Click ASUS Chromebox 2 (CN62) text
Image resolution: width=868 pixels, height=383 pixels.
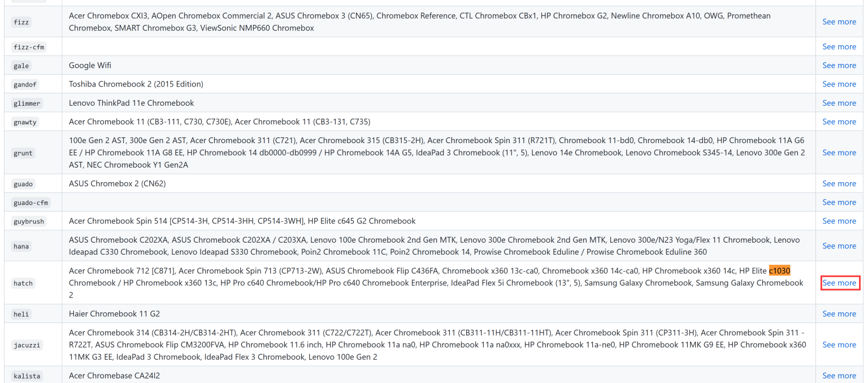(x=117, y=183)
